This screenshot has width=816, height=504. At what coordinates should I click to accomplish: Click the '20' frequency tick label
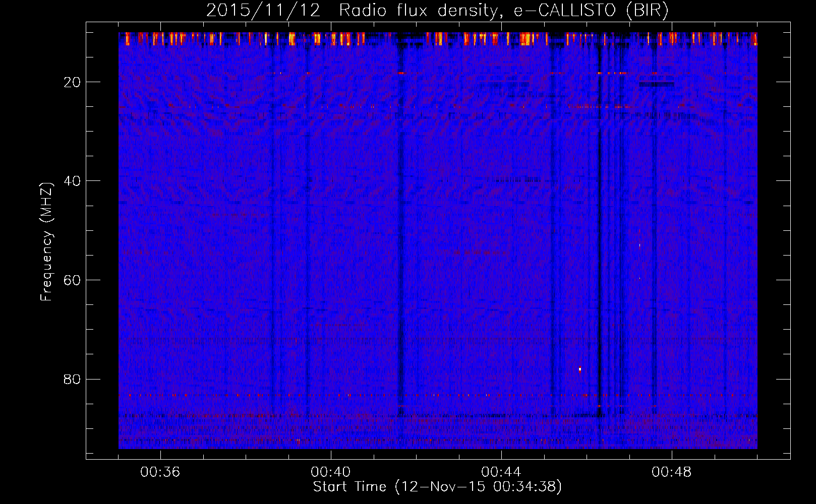pos(73,82)
